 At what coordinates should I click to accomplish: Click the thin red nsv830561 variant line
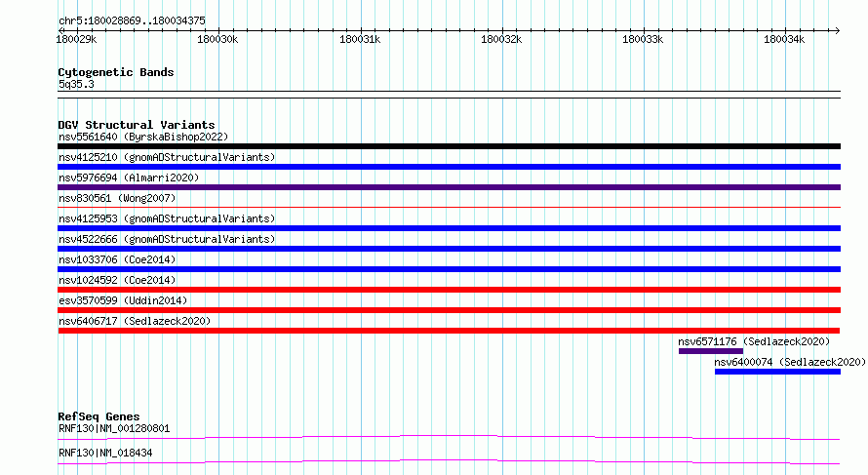(x=449, y=207)
